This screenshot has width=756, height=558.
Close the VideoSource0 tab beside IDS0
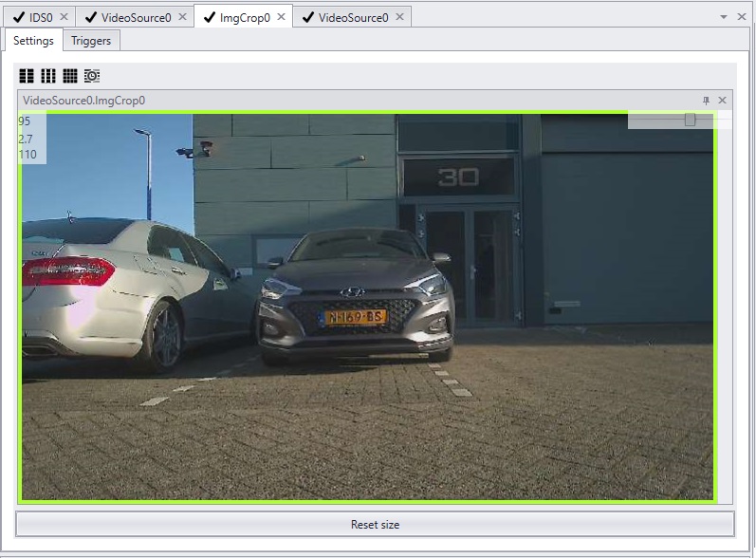(x=182, y=17)
